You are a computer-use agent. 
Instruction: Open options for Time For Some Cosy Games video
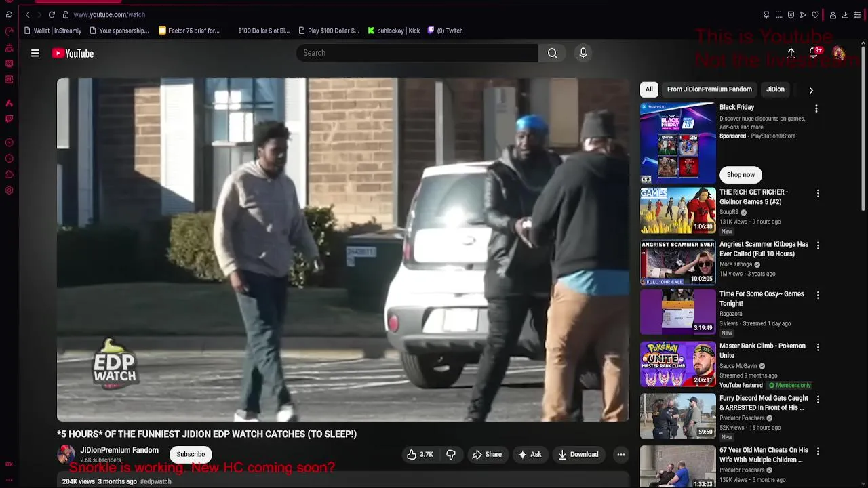pos(818,295)
